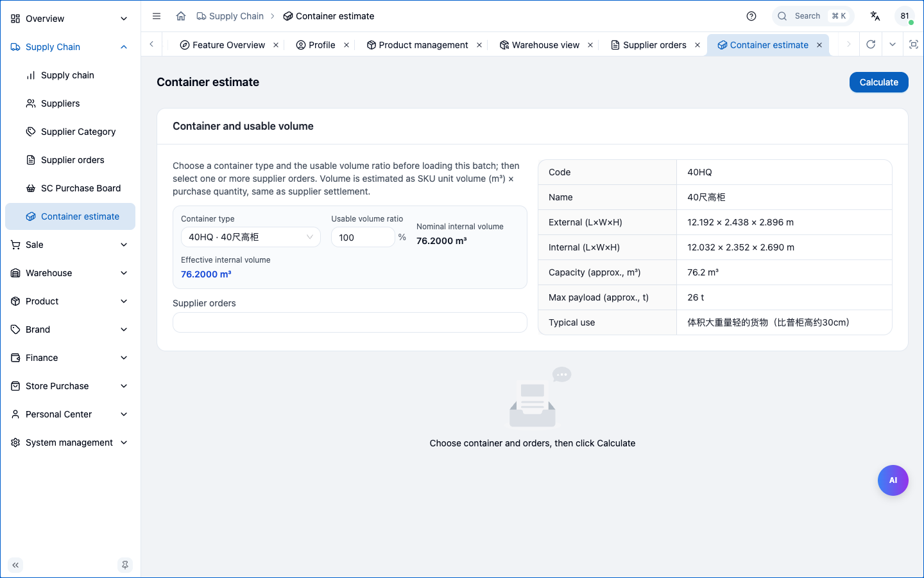This screenshot has width=924, height=578.
Task: Expand the Store Purchase menu
Action: click(70, 386)
